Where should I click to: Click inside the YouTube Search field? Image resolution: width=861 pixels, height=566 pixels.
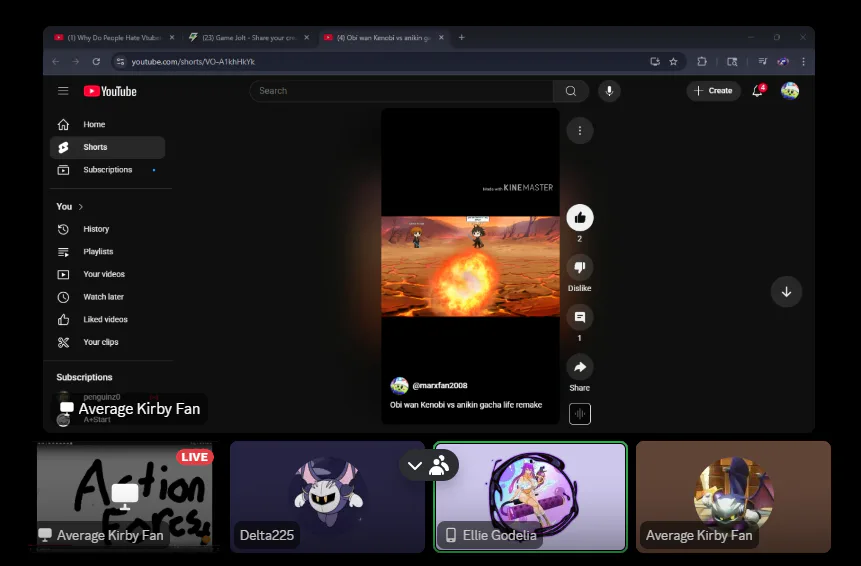[x=401, y=91]
